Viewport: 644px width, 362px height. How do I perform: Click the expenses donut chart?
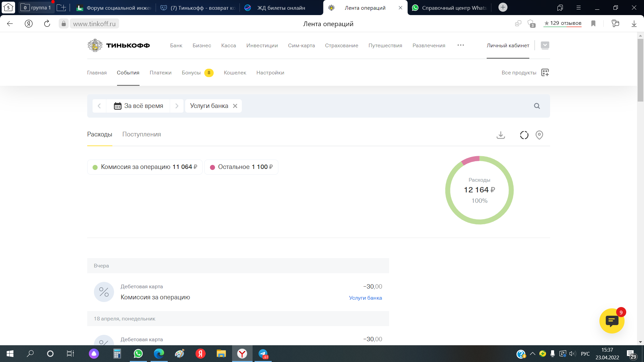click(479, 190)
